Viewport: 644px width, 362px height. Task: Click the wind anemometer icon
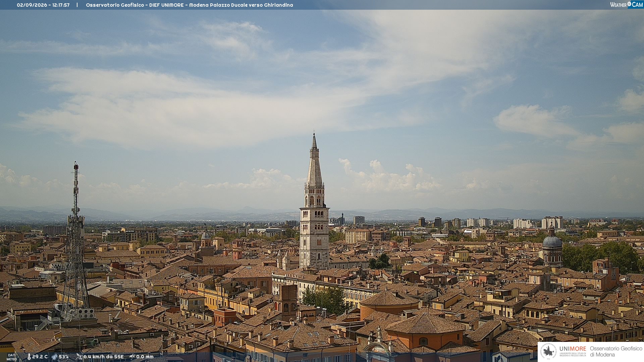(79, 357)
